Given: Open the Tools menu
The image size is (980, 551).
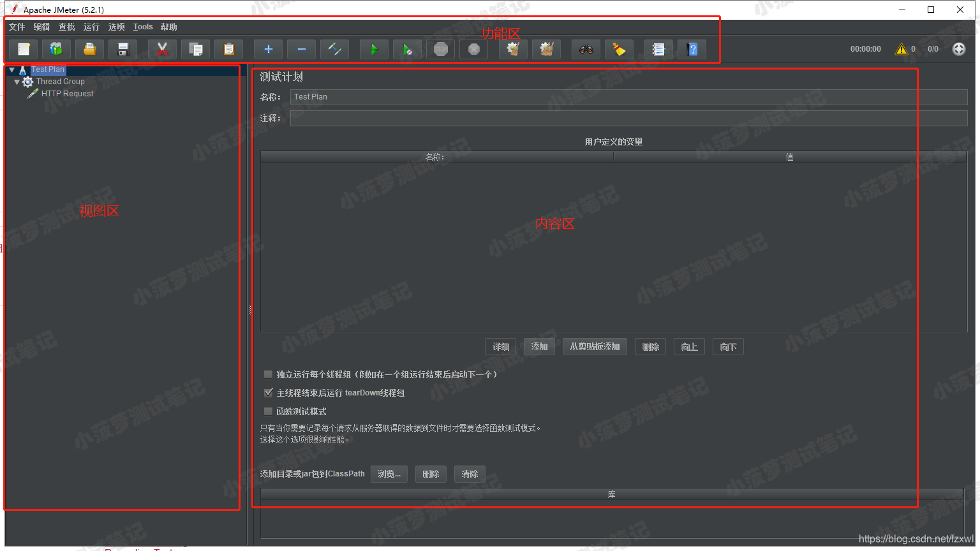Looking at the screenshot, I should pyautogui.click(x=143, y=27).
